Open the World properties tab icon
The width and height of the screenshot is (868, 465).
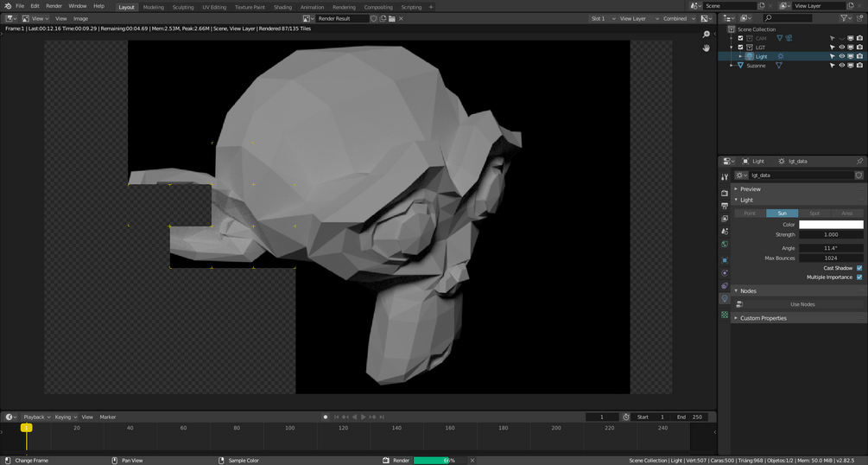[725, 244]
